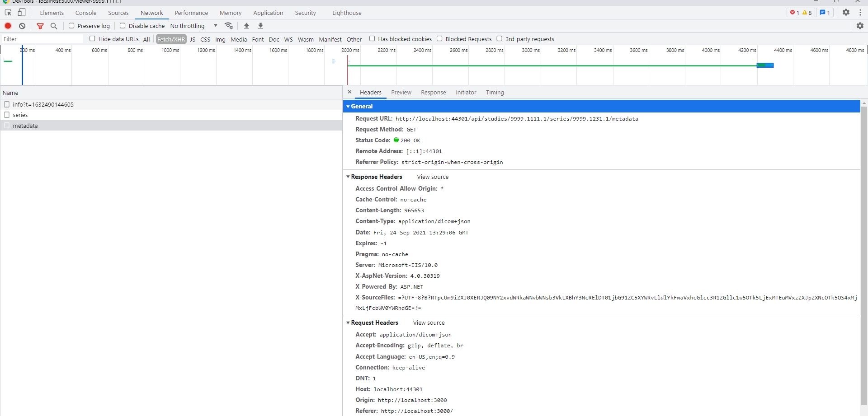
Task: Export HAR file via download icon
Action: coord(260,26)
